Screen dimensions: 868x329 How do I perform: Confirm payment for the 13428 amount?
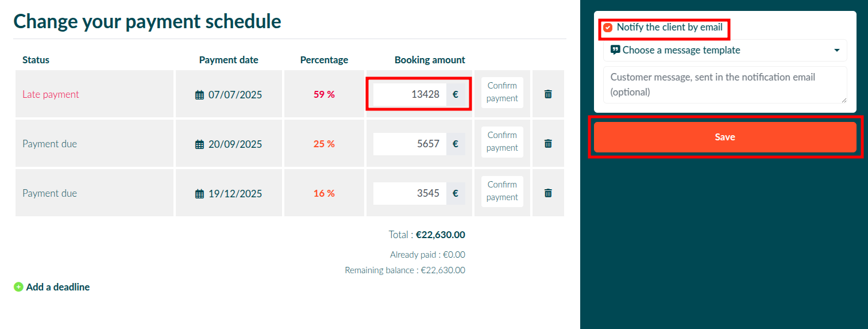click(x=502, y=92)
